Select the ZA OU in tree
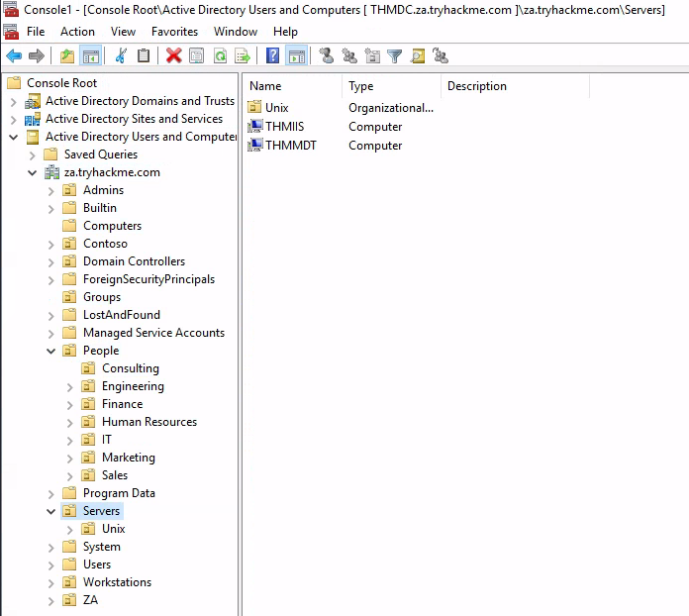Screen dimensions: 689x616 click(x=90, y=600)
